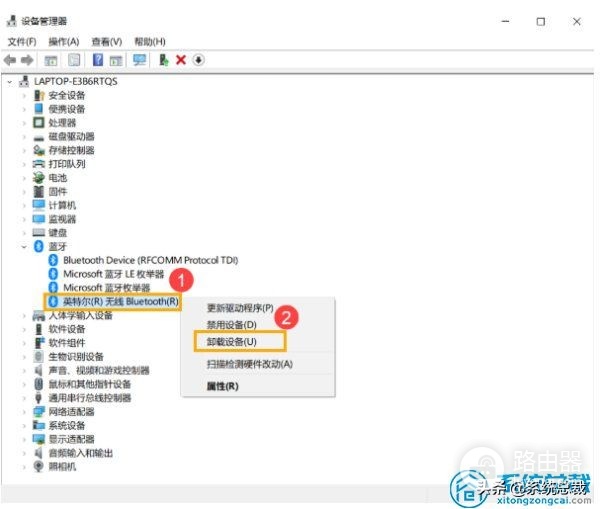Click the 安全设备 category icon
600x509 pixels.
pyautogui.click(x=39, y=95)
